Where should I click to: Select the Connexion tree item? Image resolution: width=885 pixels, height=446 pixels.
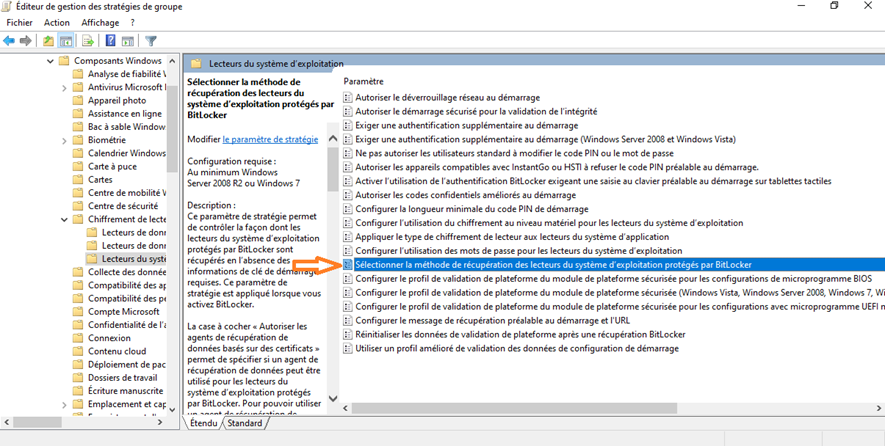(x=109, y=338)
